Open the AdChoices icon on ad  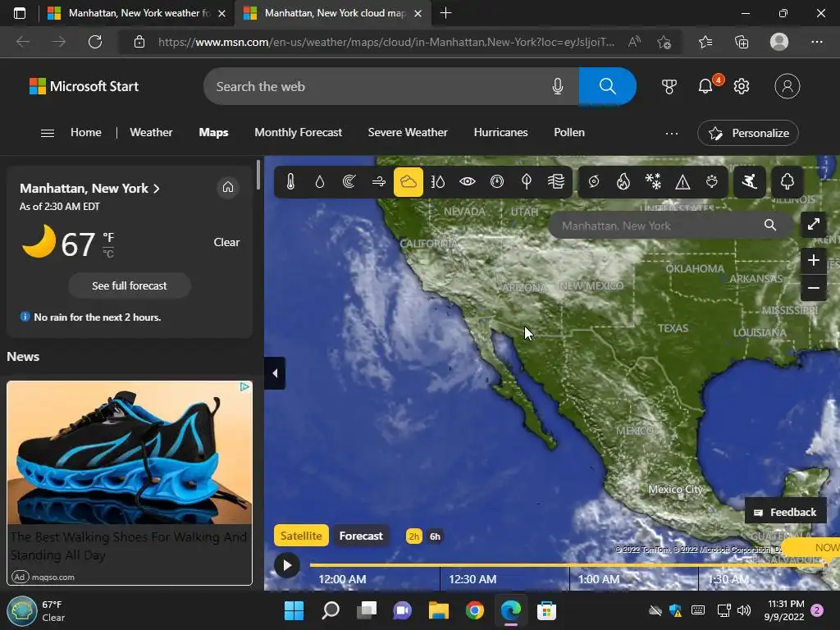click(244, 387)
